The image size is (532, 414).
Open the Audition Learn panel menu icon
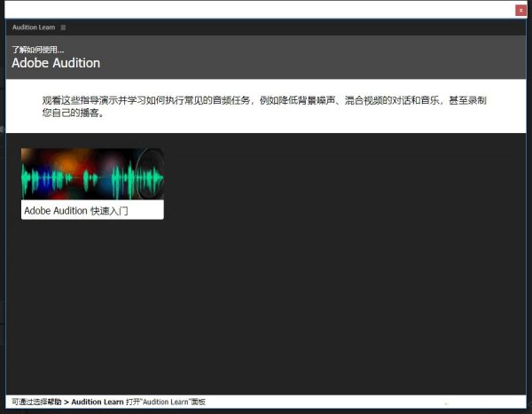[x=64, y=27]
